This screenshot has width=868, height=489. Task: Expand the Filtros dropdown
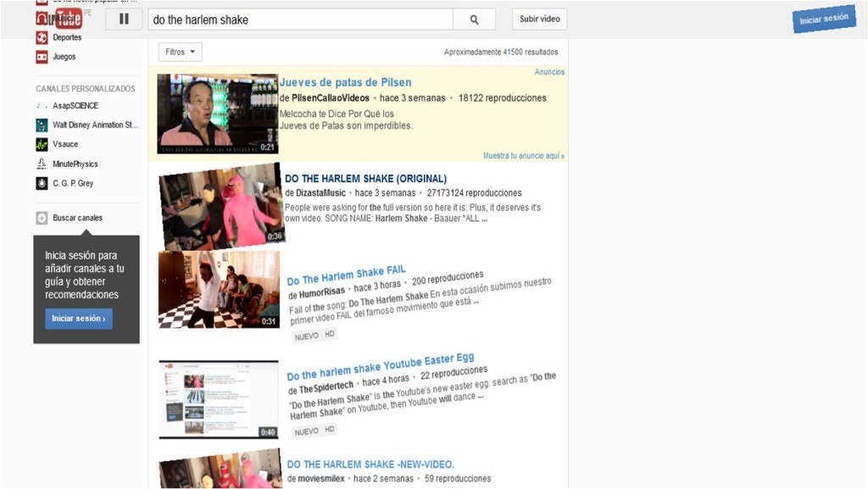point(180,52)
